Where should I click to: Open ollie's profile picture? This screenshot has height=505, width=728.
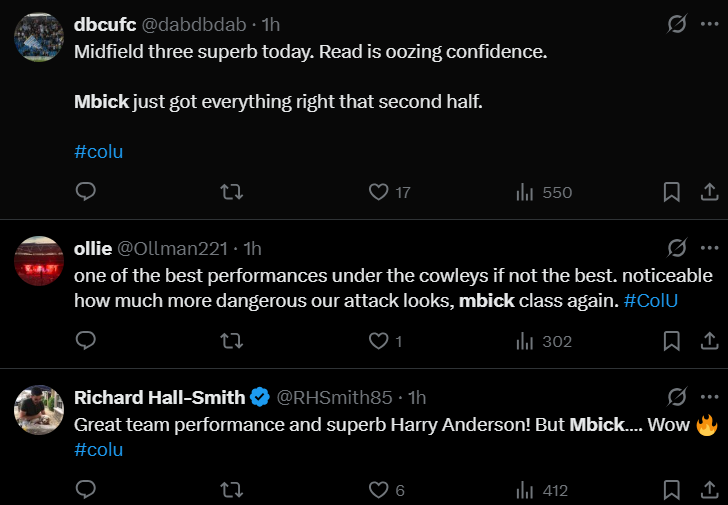[39, 261]
